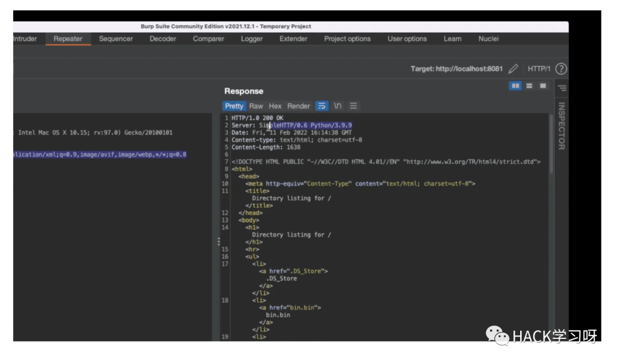Click the "Content-Length: 1638" line
Screen dimensions: 618x364
(266, 148)
